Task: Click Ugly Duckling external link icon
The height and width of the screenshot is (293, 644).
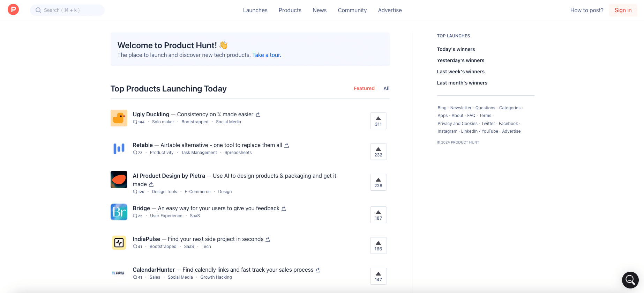Action: [258, 115]
